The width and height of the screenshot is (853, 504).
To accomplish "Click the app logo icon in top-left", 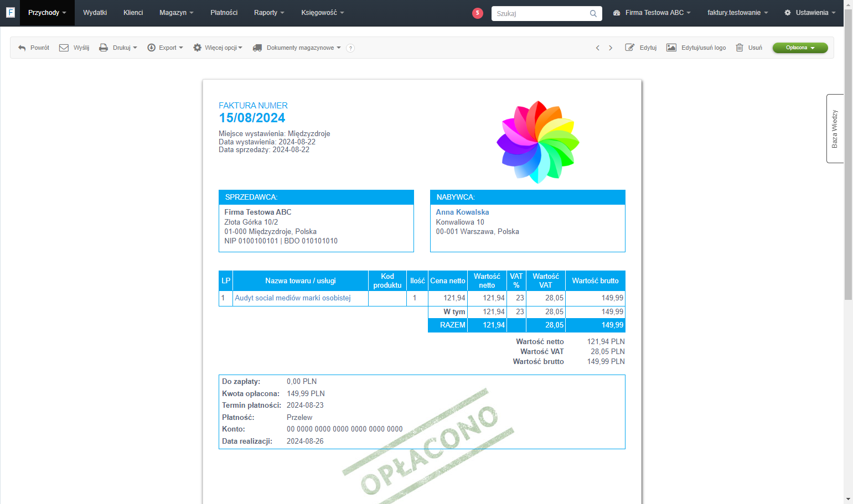I will coord(10,12).
